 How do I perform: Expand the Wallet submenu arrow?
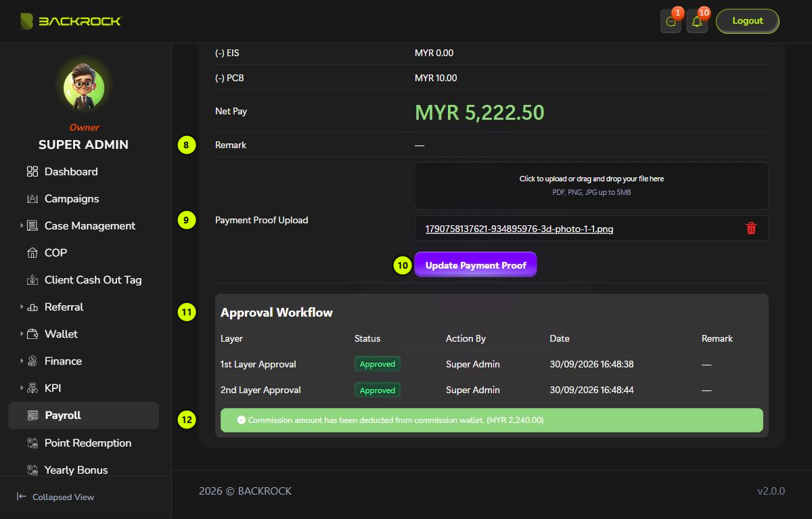(x=22, y=334)
